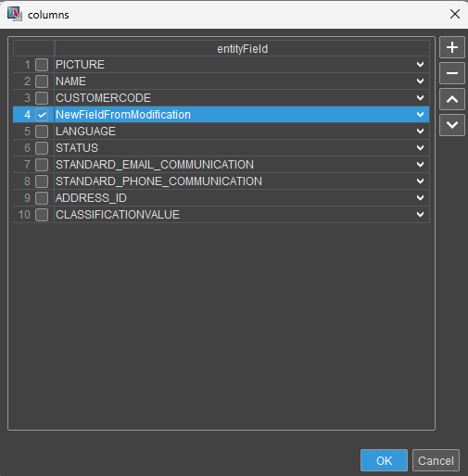Tick the ADDRESS_ID row checkbox
The width and height of the screenshot is (468, 476).
click(x=42, y=198)
